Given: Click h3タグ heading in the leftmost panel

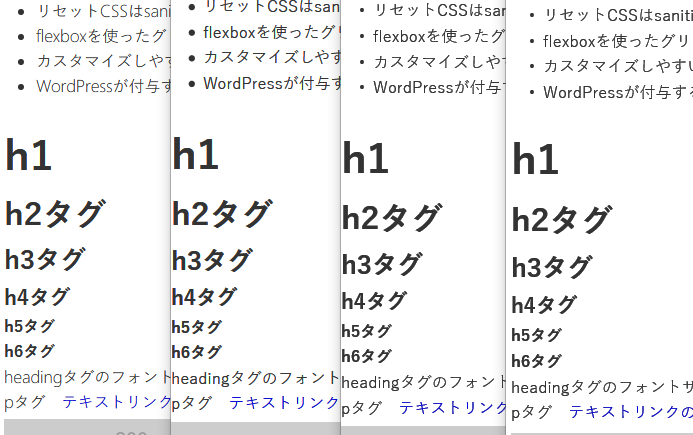Looking at the screenshot, I should (45, 259).
